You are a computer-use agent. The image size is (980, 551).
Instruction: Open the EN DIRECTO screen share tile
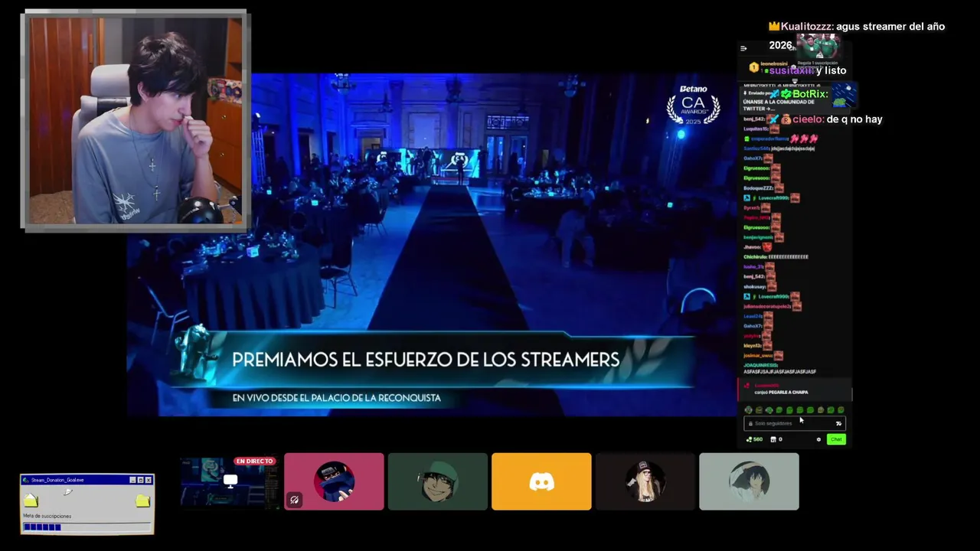(230, 481)
